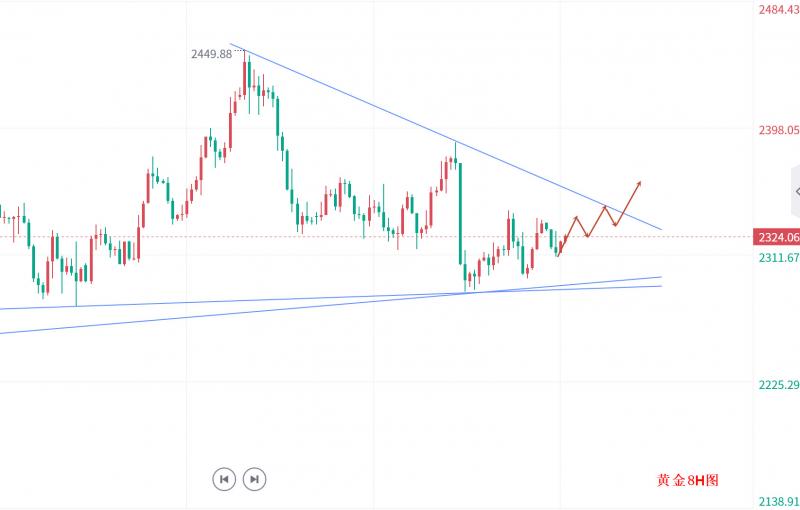The image size is (800, 510).
Task: Select the 2138.91 price axis label
Action: click(778, 500)
